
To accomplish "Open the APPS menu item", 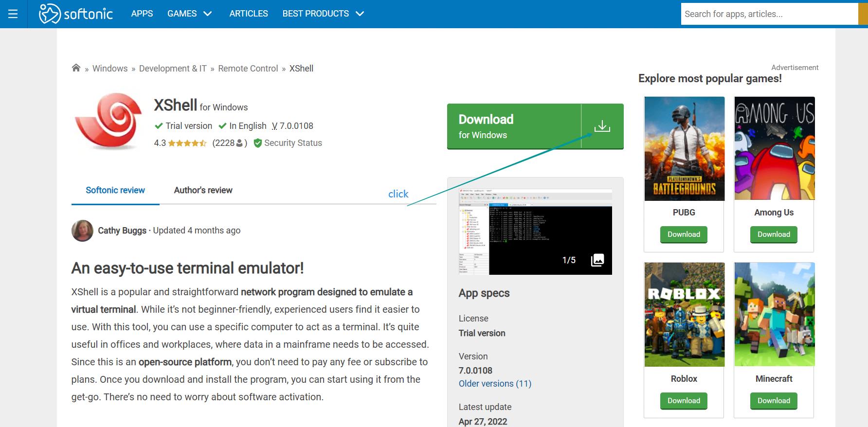I will pos(142,14).
